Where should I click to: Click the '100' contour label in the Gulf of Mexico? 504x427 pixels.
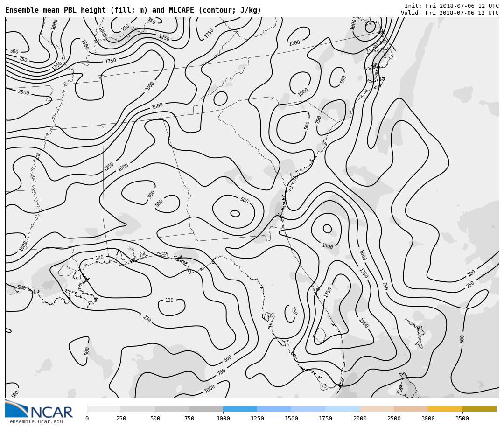tap(169, 300)
